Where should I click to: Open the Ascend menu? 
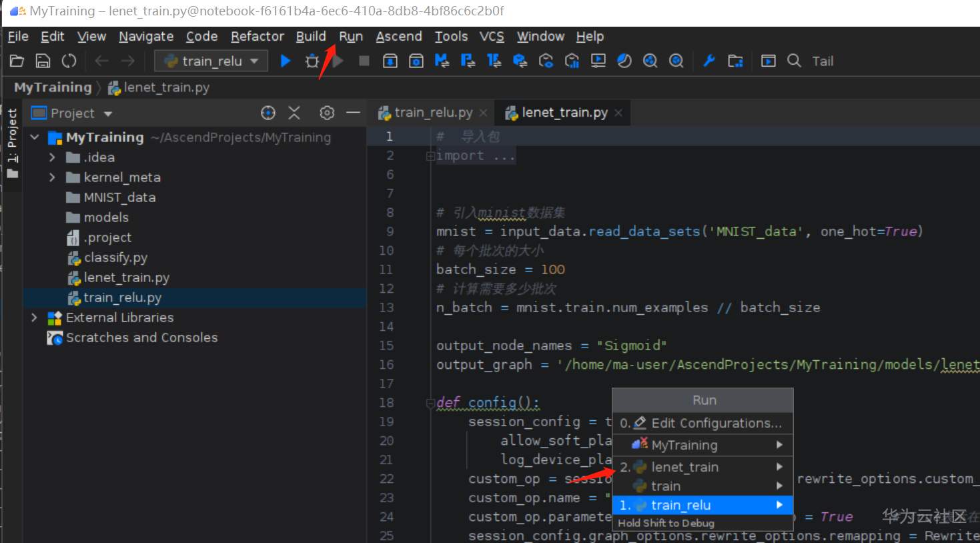[x=398, y=37]
